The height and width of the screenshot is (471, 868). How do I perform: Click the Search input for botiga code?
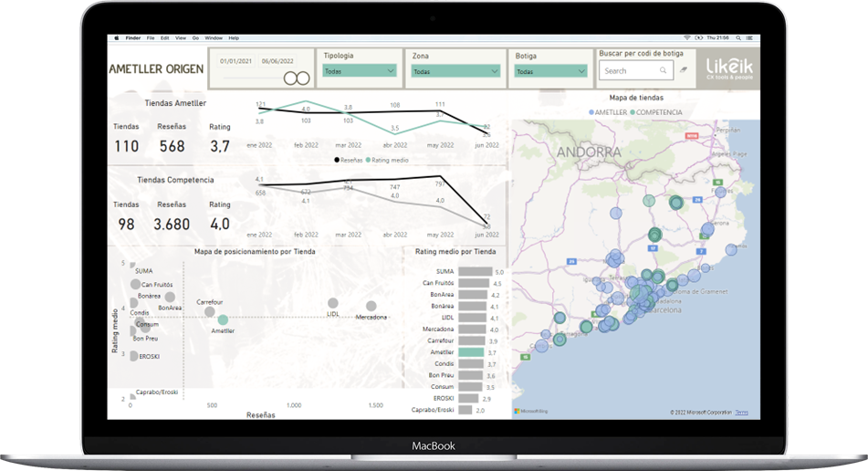[635, 70]
